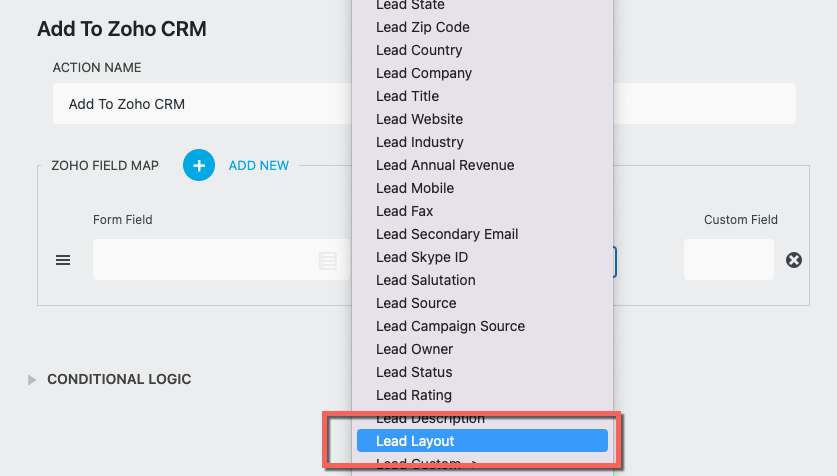Pick Lead Company from dropdown list
837x476 pixels.
tap(424, 73)
